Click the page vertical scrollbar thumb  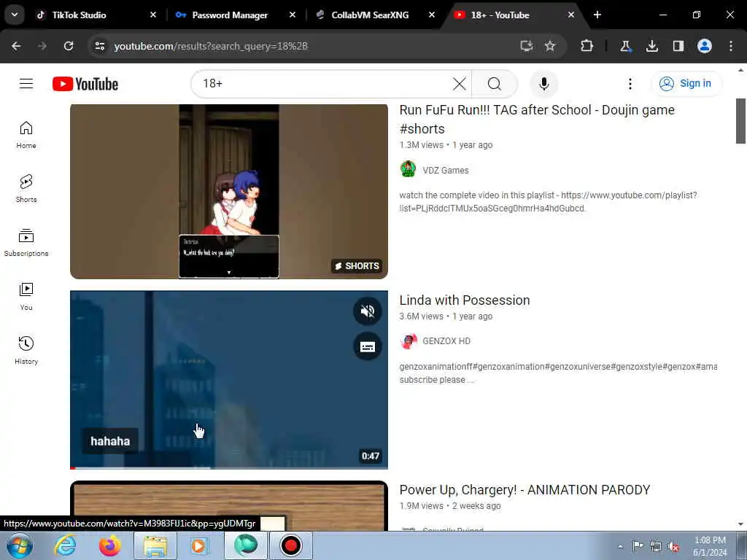point(740,120)
